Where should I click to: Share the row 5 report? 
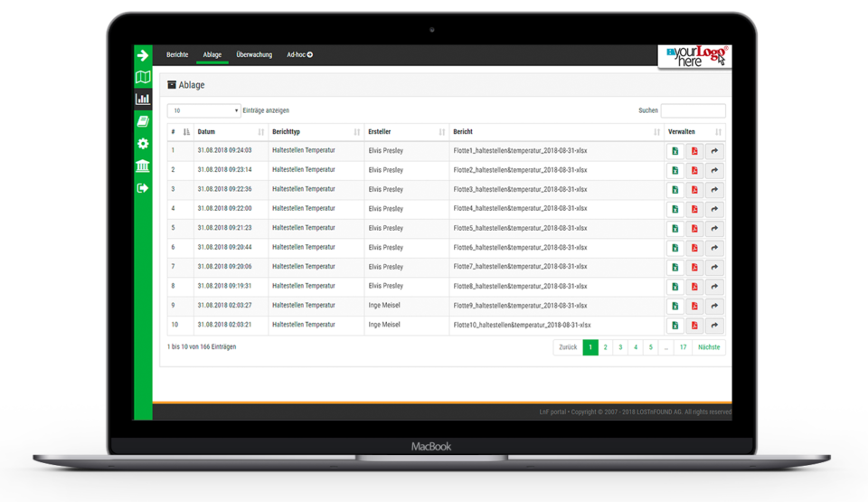click(x=714, y=229)
